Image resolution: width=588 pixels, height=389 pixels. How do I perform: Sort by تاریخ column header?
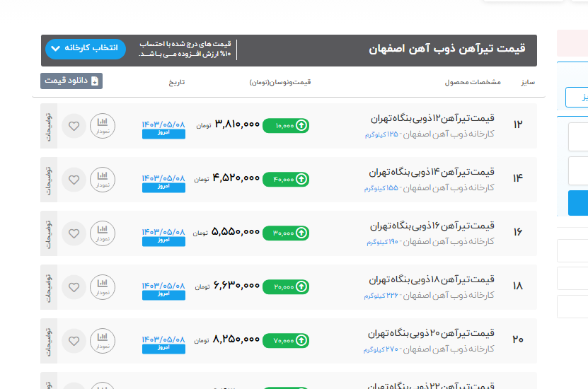pos(176,82)
